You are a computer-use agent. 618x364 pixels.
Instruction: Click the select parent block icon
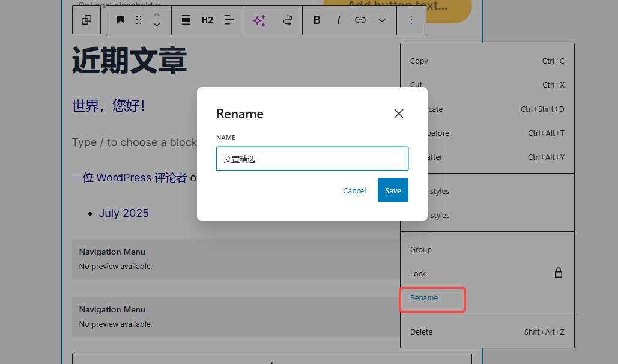tap(86, 20)
